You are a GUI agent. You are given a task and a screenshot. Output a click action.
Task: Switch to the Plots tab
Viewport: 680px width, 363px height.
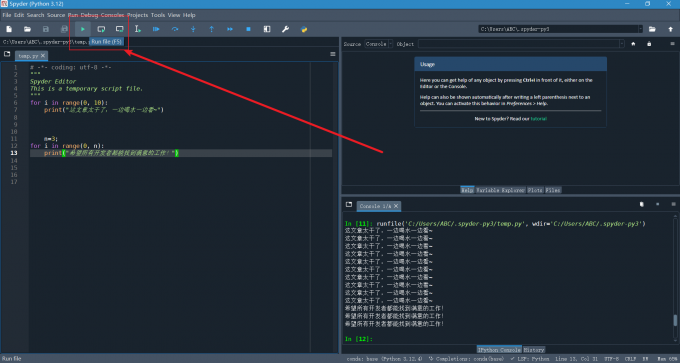click(535, 190)
